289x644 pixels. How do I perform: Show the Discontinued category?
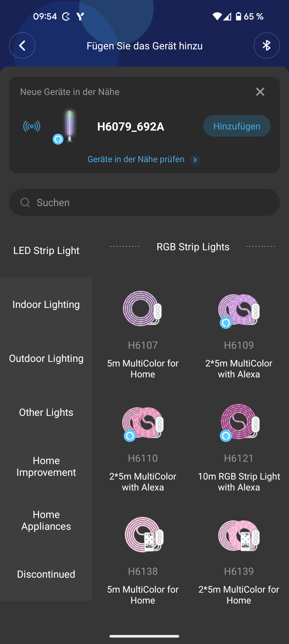click(46, 574)
